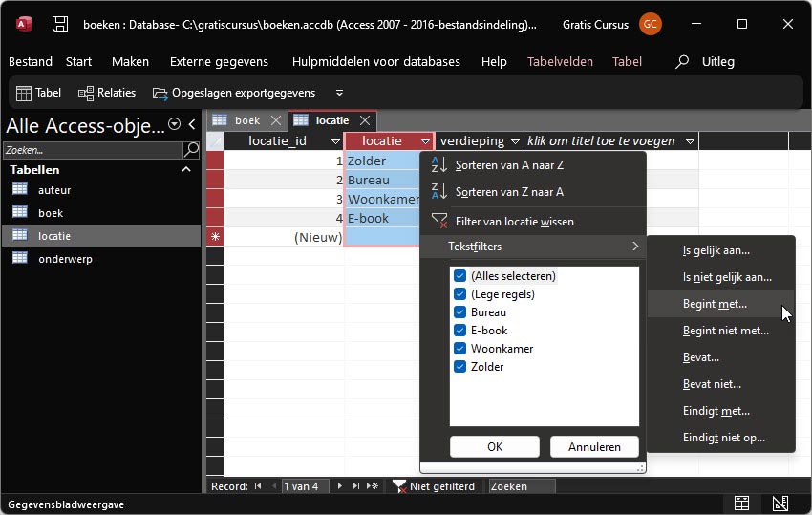
Task: Untick the Zolder filter checkbox
Action: (x=460, y=367)
